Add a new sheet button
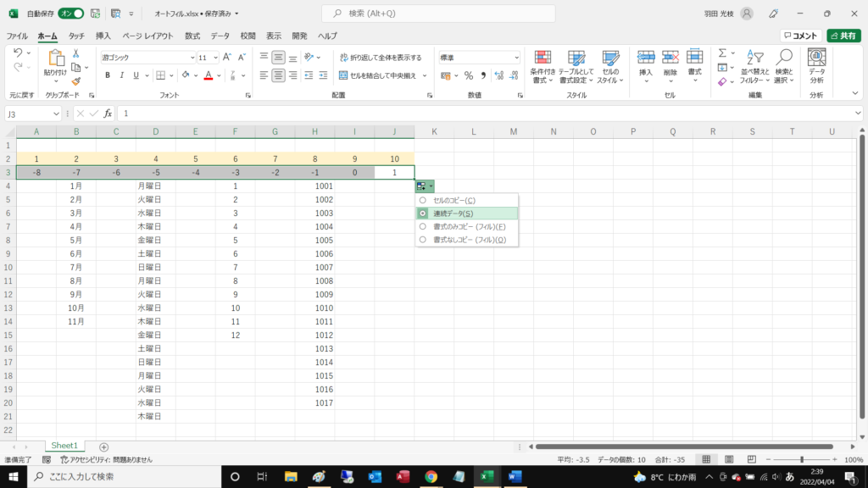The width and height of the screenshot is (868, 488). 103,446
